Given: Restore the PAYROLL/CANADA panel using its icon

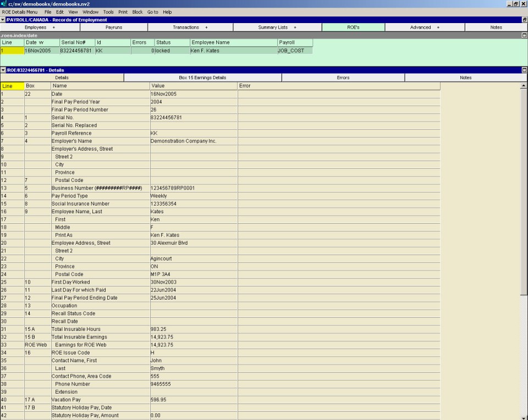Looking at the screenshot, I should click(524, 20).
